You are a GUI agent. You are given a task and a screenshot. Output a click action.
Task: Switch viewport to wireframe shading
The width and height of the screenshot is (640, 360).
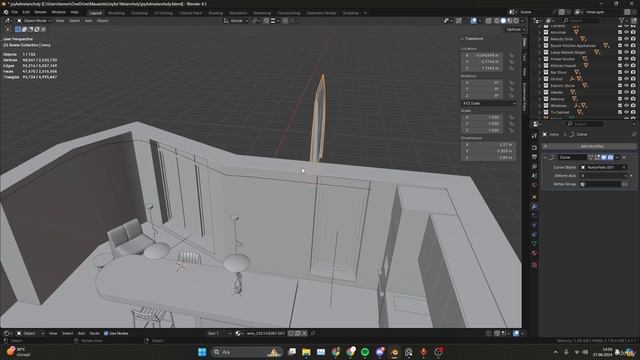[497, 20]
